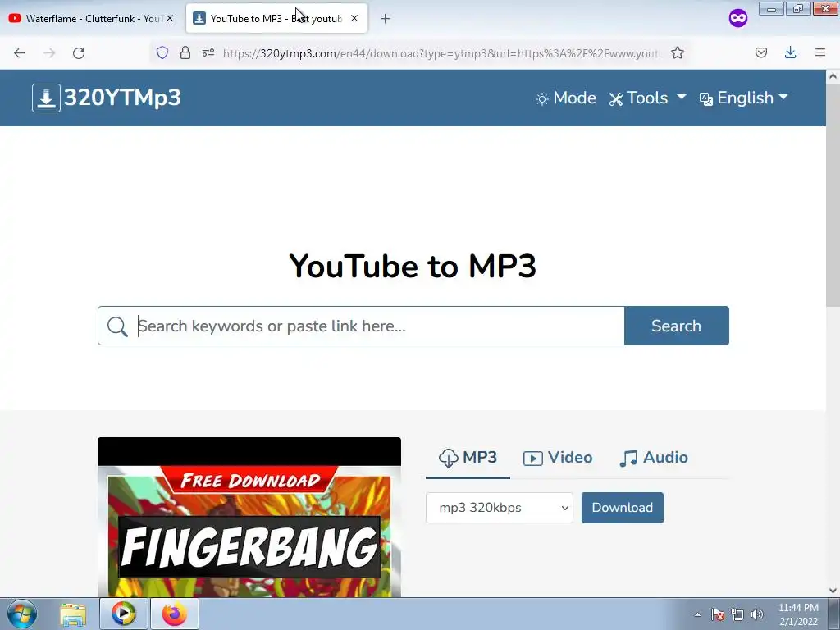This screenshot has height=630, width=840.
Task: Click the Firefox taskbar icon
Action: coord(175,614)
